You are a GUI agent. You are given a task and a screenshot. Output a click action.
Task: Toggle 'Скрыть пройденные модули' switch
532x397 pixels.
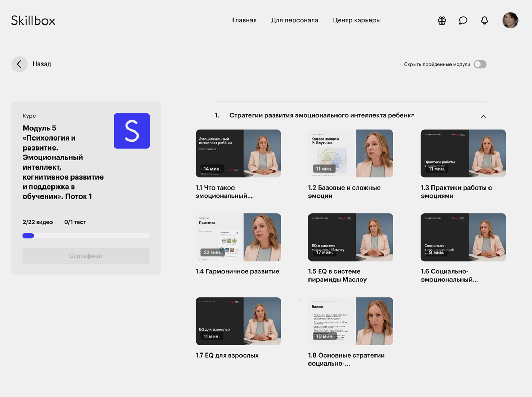[x=480, y=64]
